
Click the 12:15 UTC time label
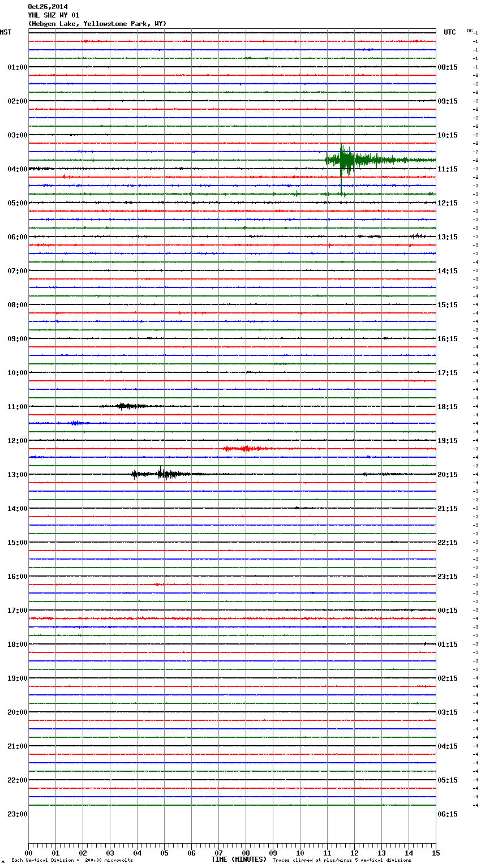[x=448, y=203]
